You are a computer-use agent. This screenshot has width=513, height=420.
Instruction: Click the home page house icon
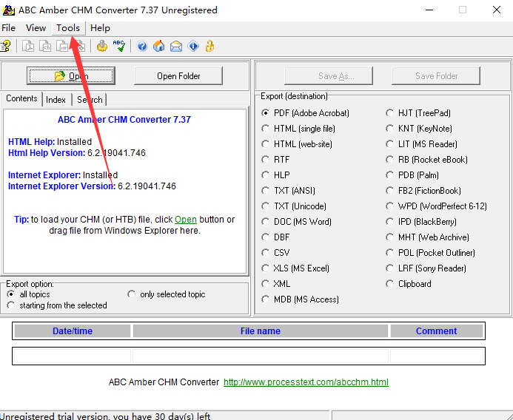click(158, 46)
